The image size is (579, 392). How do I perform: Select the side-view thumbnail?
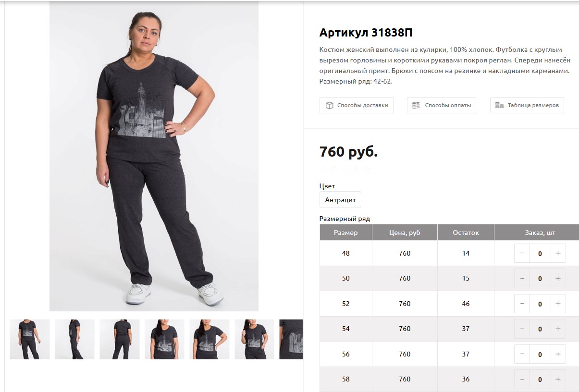(x=74, y=339)
